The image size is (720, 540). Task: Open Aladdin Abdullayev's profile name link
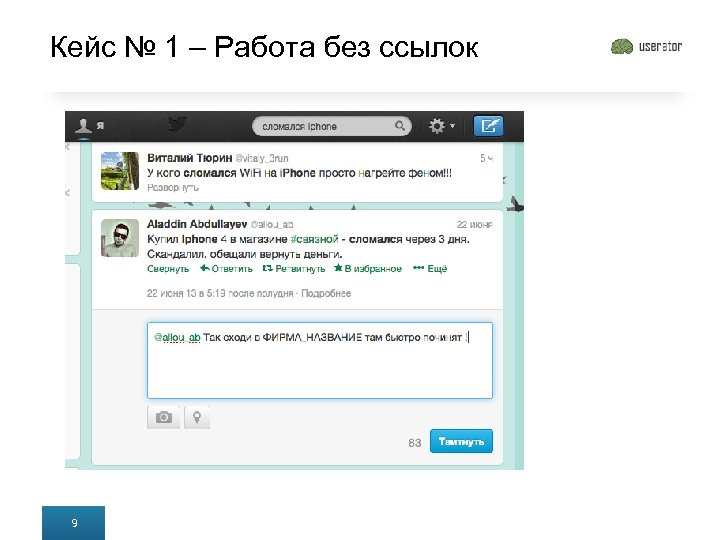(197, 224)
